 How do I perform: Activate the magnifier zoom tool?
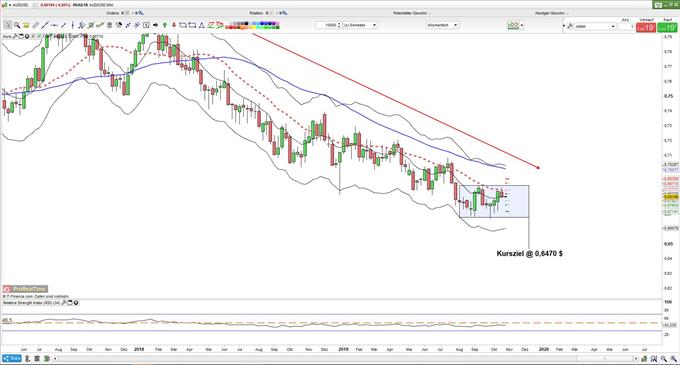[17, 25]
